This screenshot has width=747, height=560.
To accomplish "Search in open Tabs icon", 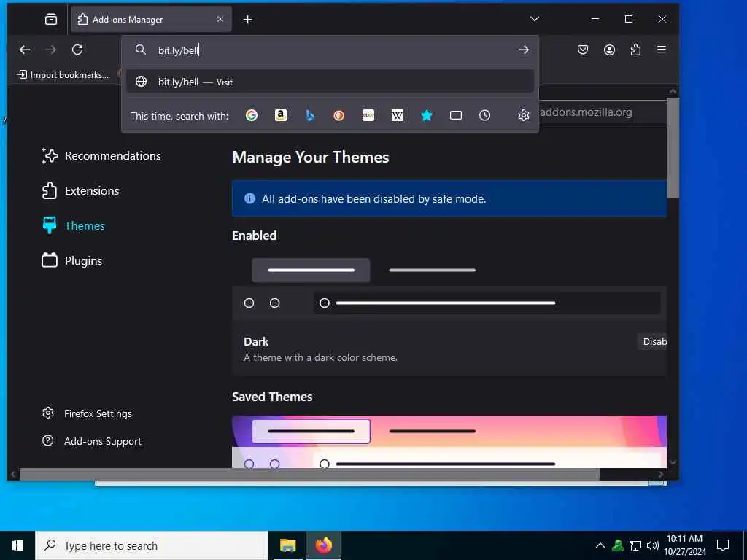I will click(456, 115).
